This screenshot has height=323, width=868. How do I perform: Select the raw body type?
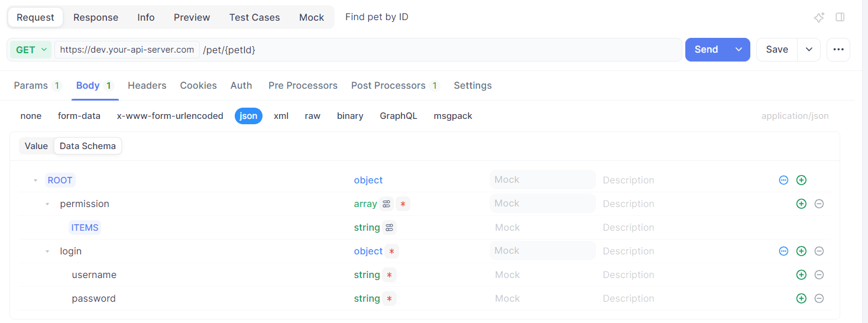313,116
